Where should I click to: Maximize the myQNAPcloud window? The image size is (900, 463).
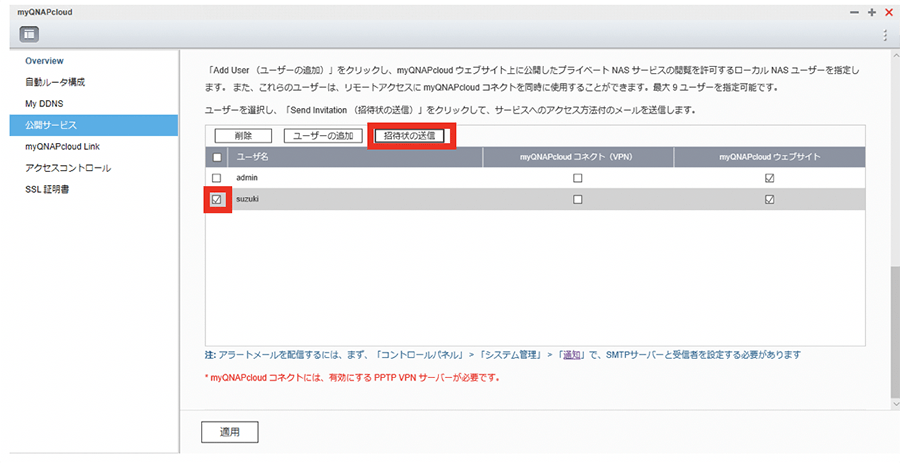tap(871, 13)
